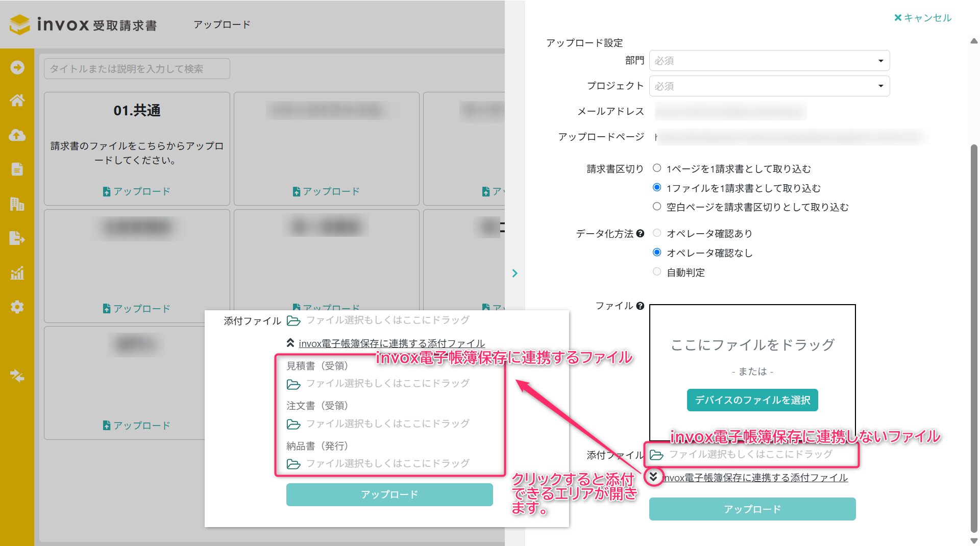Click the home icon in the sidebar
Screen dimensions: 980x546
pos(17,101)
